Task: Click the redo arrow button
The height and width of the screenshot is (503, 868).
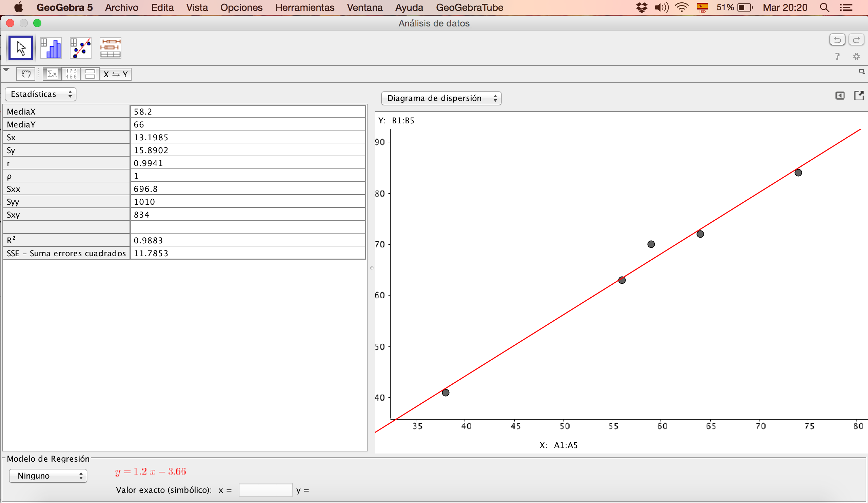Action: [856, 40]
